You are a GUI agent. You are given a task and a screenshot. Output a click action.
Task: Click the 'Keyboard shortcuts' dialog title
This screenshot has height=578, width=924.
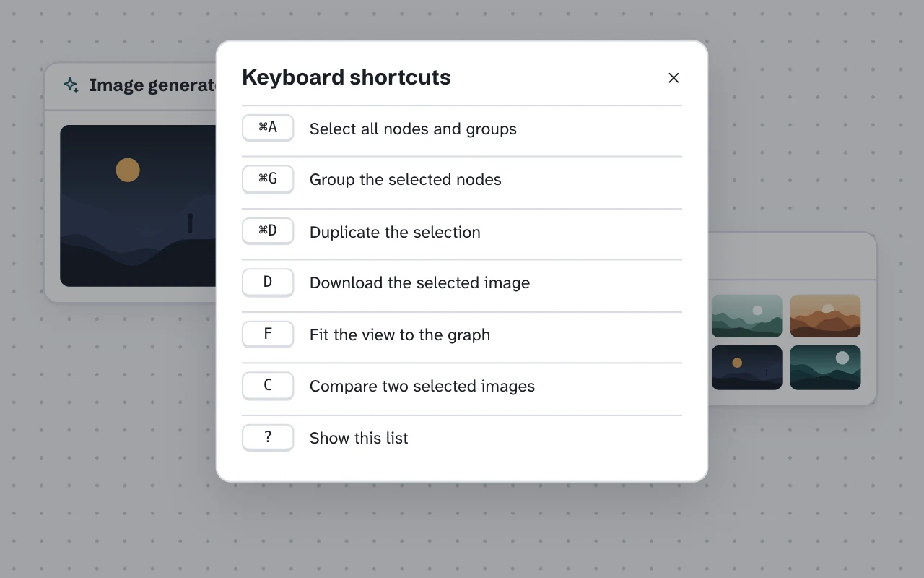(x=346, y=77)
